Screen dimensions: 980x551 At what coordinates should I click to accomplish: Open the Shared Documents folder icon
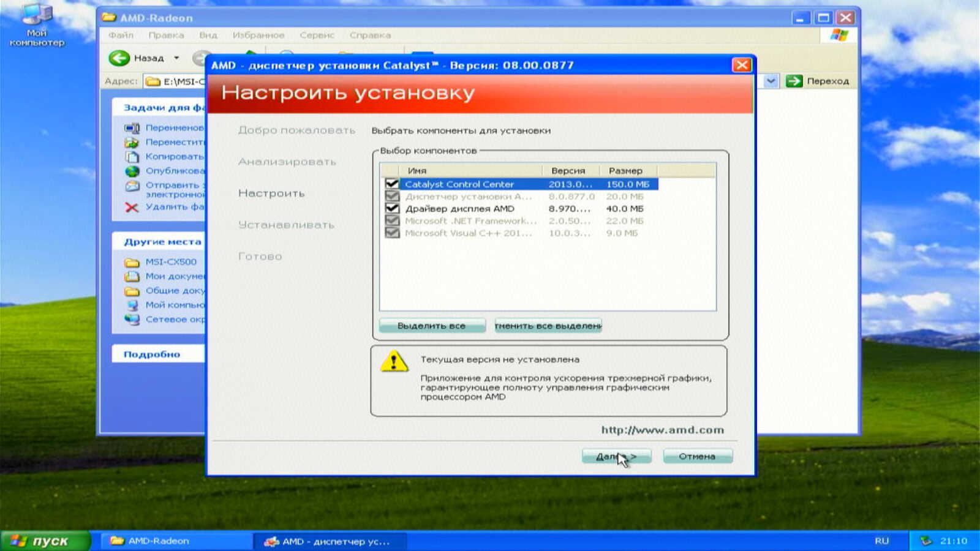[132, 291]
